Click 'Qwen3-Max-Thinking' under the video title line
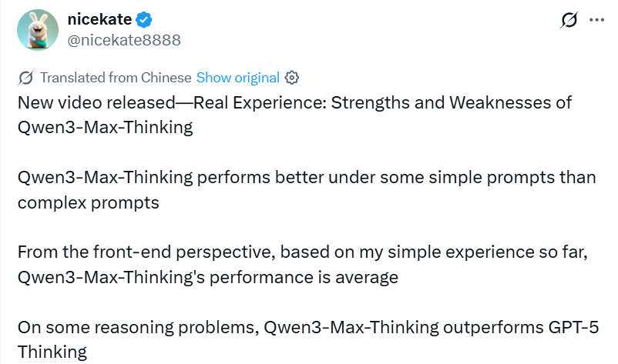618x364 pixels. coord(105,127)
